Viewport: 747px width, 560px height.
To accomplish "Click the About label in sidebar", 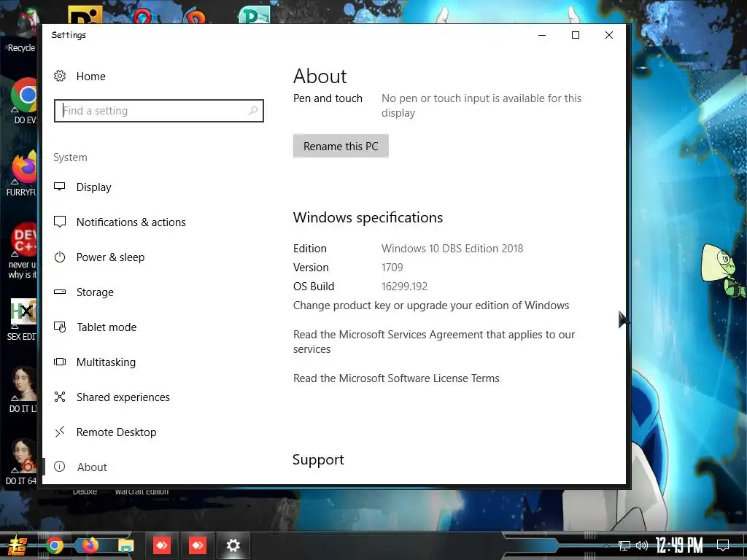I will pos(92,467).
